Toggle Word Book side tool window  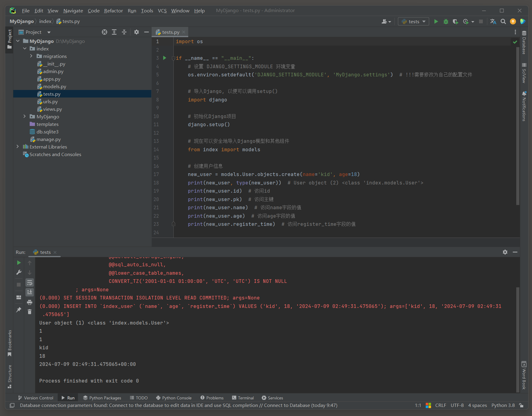point(524,375)
